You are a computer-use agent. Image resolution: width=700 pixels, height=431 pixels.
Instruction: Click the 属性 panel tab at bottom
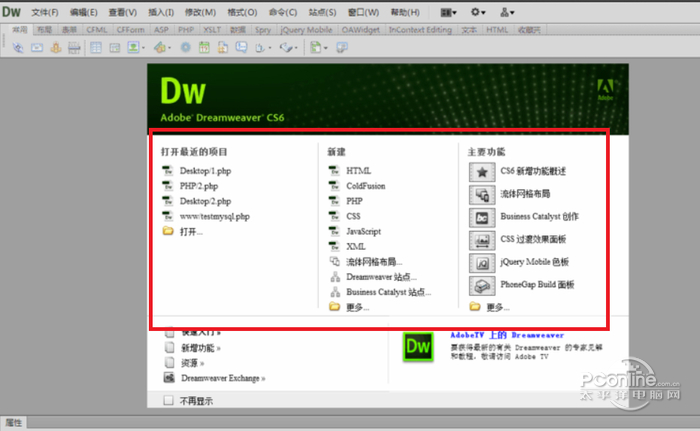13,423
